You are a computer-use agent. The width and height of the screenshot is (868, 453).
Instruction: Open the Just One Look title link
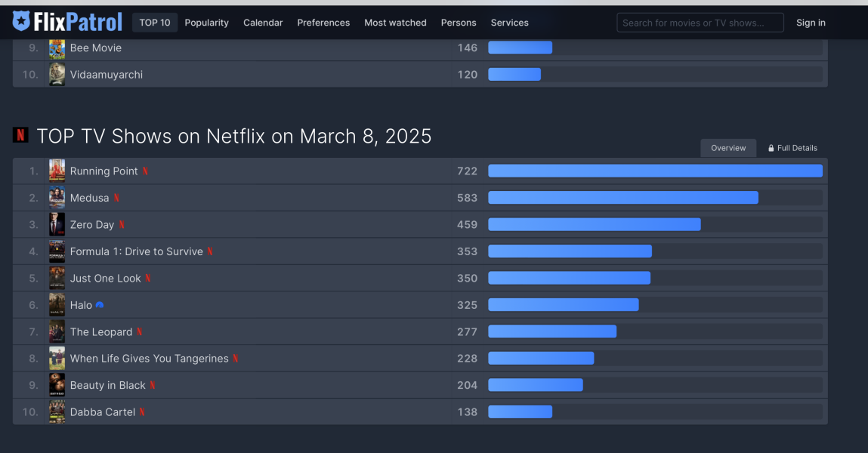[x=105, y=278]
